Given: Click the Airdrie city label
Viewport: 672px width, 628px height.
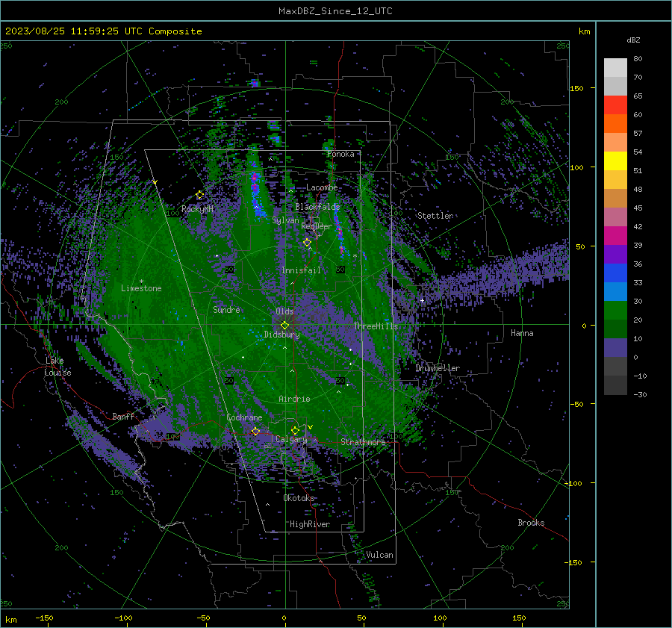Looking at the screenshot, I should pos(294,399).
